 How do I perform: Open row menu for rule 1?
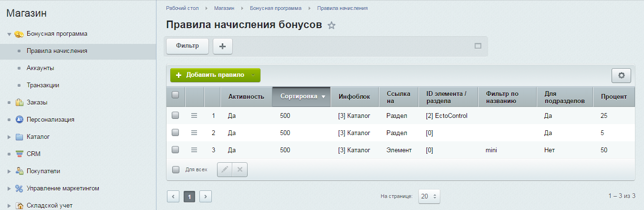[194, 115]
